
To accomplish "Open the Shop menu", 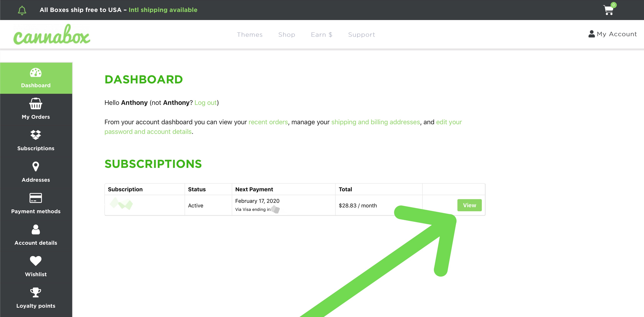I will 287,35.
